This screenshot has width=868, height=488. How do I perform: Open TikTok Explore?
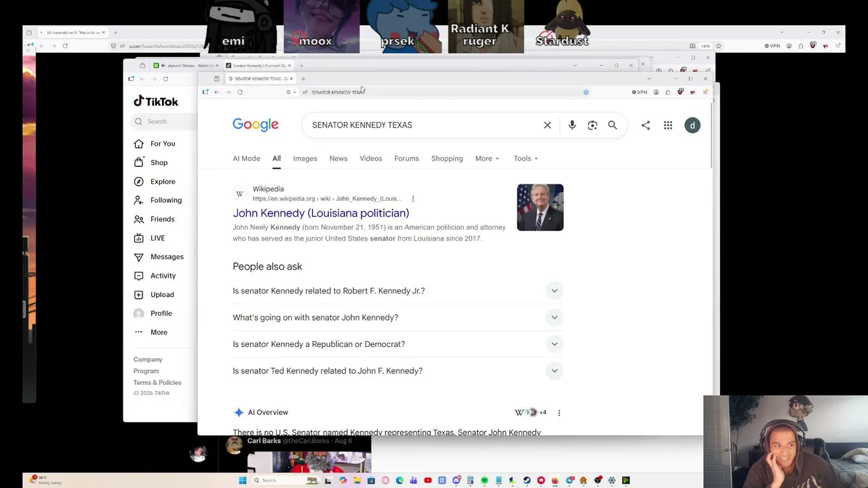(x=163, y=182)
